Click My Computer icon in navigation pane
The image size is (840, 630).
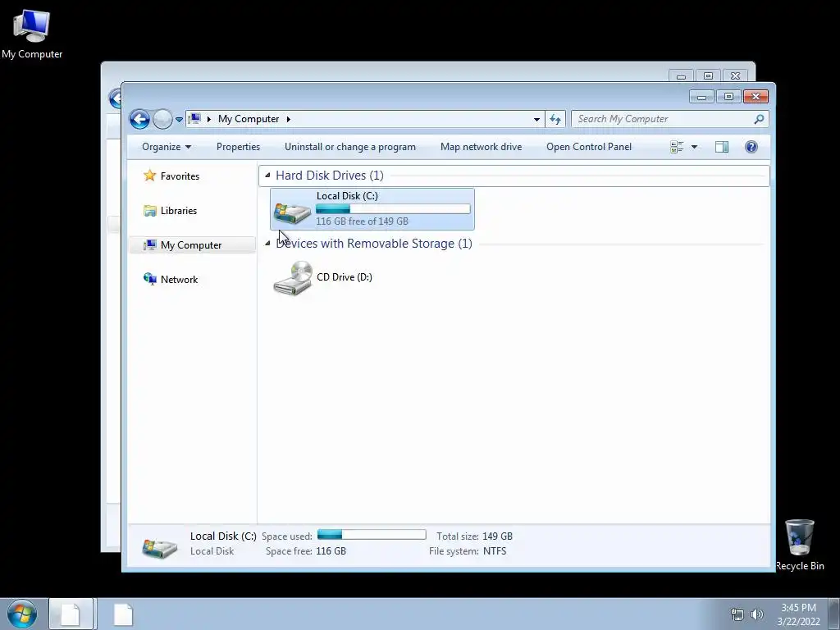pos(149,244)
